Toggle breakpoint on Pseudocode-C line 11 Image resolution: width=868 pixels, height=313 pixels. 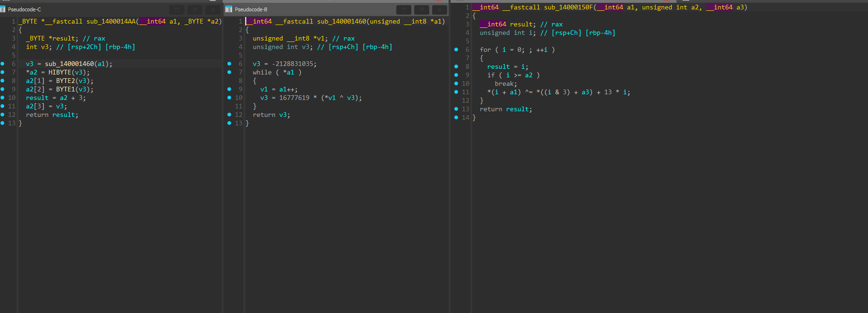click(x=2, y=106)
